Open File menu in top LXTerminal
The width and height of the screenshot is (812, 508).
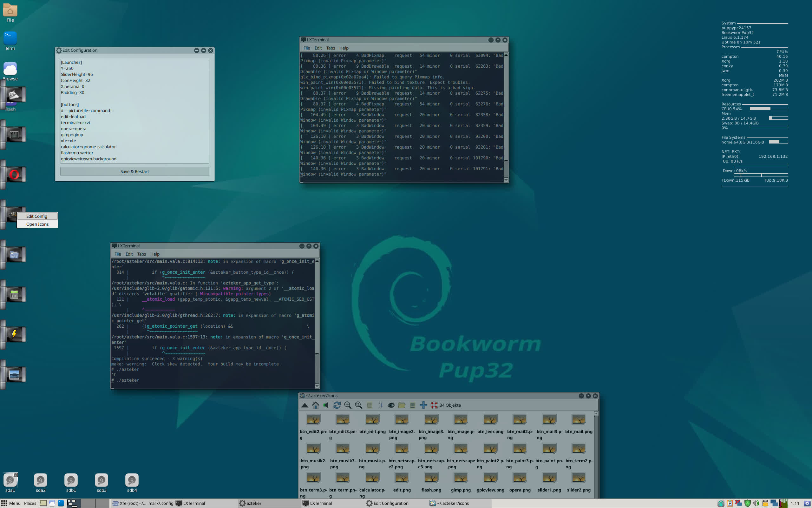(x=307, y=48)
